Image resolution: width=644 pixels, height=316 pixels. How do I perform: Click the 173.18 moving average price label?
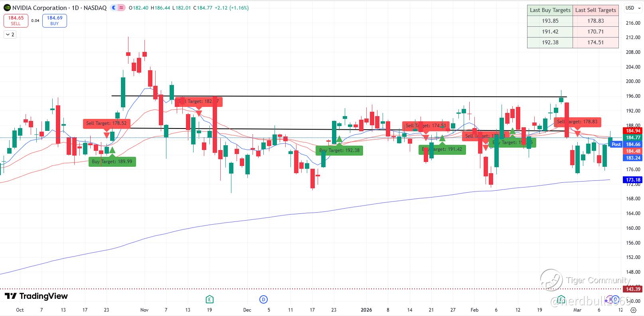pyautogui.click(x=633, y=180)
